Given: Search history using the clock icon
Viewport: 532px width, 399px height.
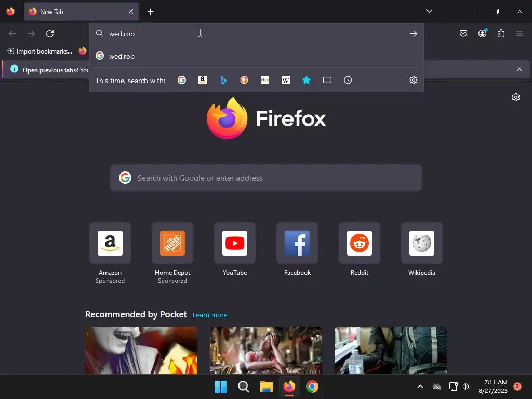Looking at the screenshot, I should pyautogui.click(x=348, y=80).
